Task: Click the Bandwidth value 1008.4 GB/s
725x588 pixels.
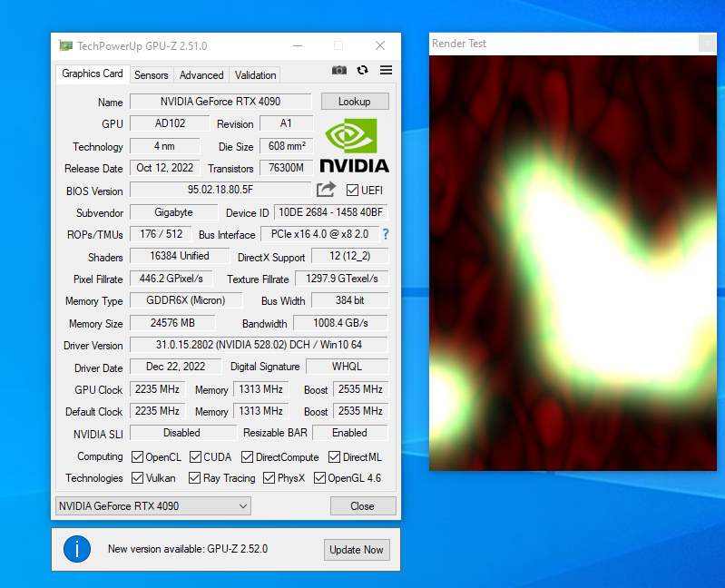Action: point(341,323)
